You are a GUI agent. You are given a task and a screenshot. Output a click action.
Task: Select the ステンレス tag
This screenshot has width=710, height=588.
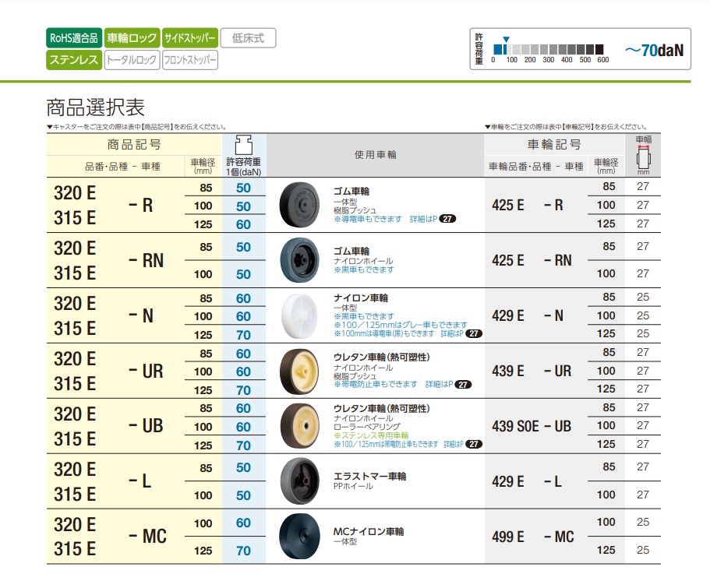[74, 60]
